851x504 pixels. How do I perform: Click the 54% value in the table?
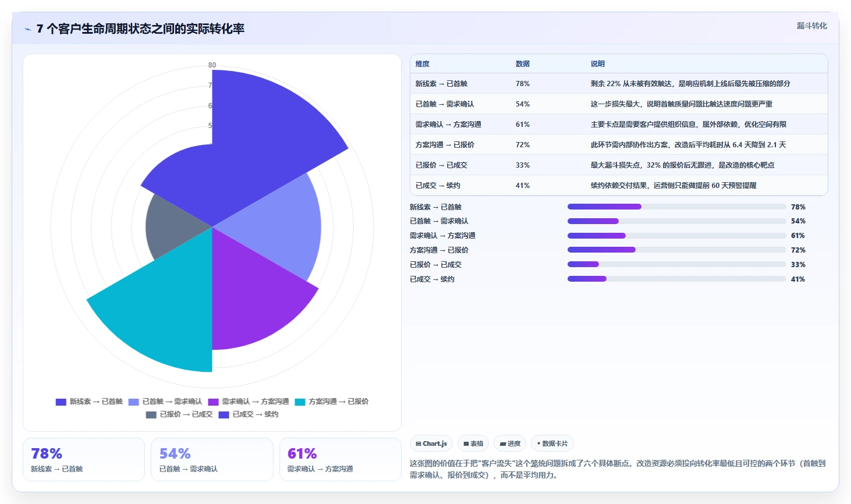pyautogui.click(x=523, y=104)
